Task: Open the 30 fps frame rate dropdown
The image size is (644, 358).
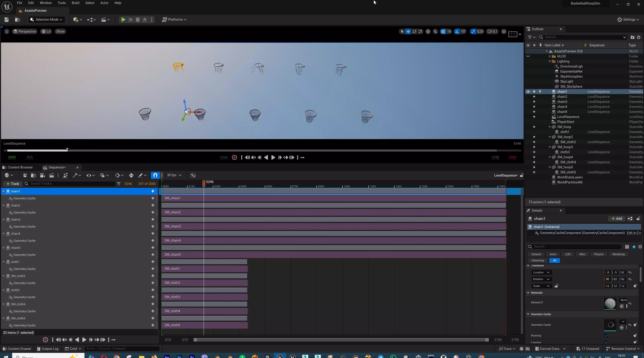Action: (x=174, y=175)
